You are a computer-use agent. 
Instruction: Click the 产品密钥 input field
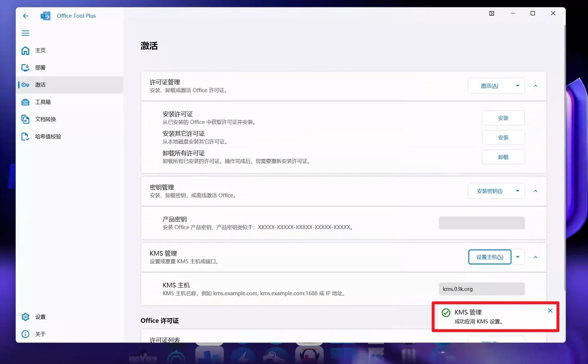click(482, 223)
